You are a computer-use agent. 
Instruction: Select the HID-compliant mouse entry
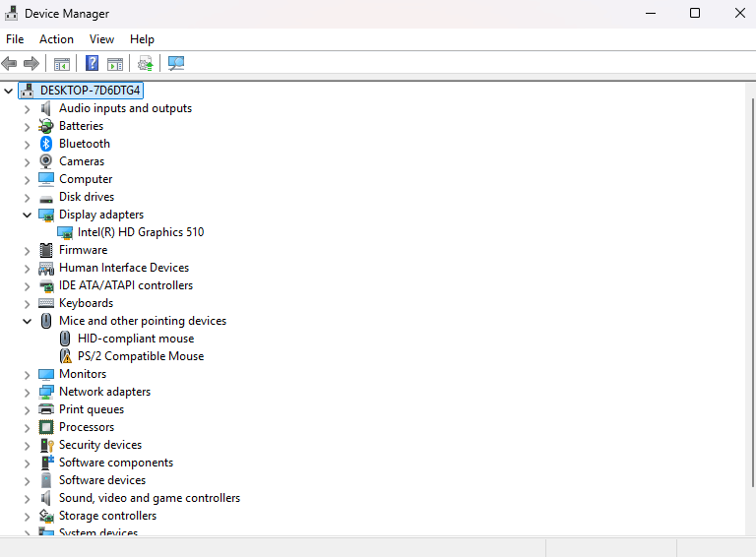click(x=136, y=339)
